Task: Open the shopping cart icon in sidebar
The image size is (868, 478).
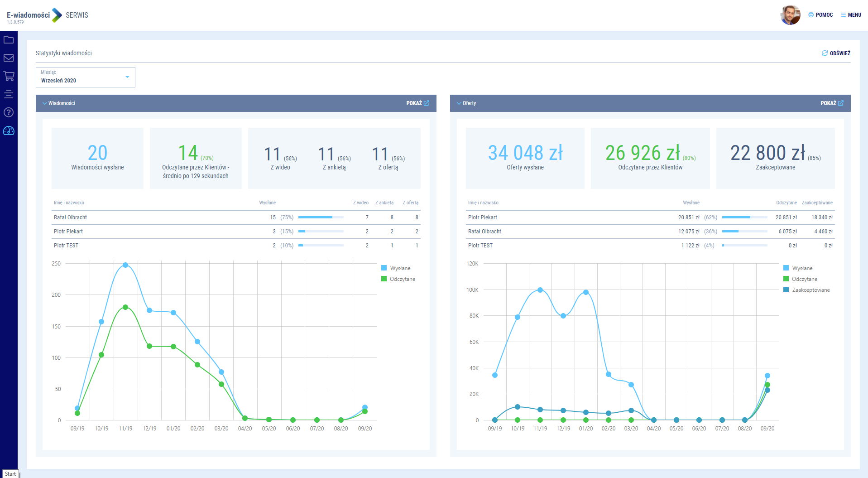Action: coord(9,76)
